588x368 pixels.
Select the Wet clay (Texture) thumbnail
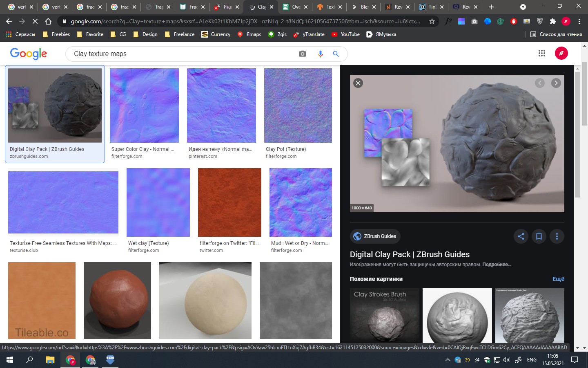coord(158,202)
